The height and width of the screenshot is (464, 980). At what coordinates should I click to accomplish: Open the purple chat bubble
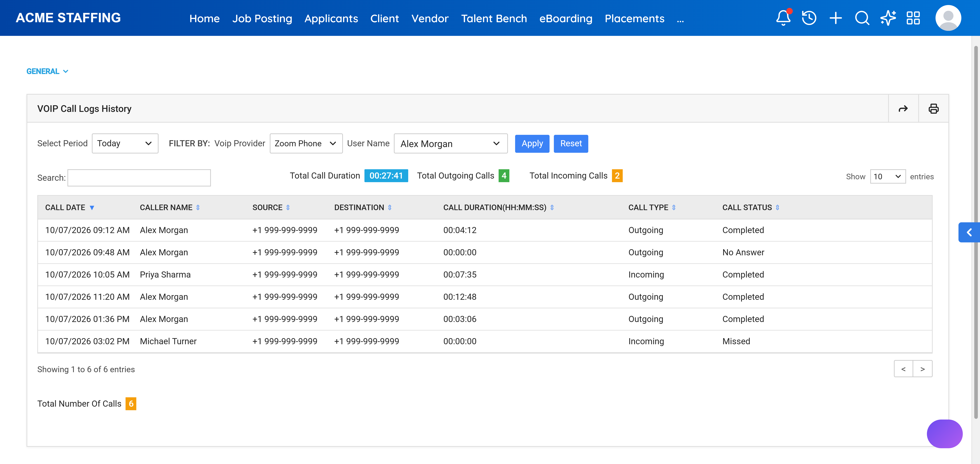point(945,434)
